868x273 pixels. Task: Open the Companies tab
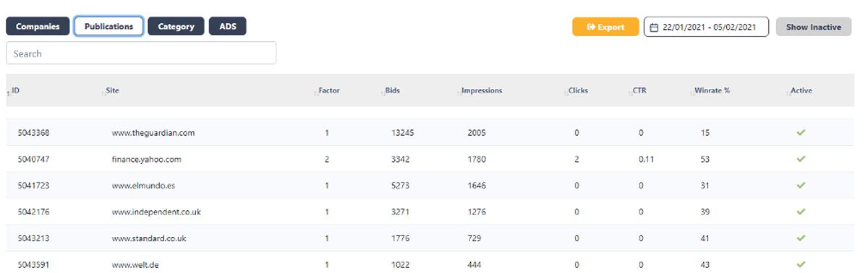coord(38,27)
